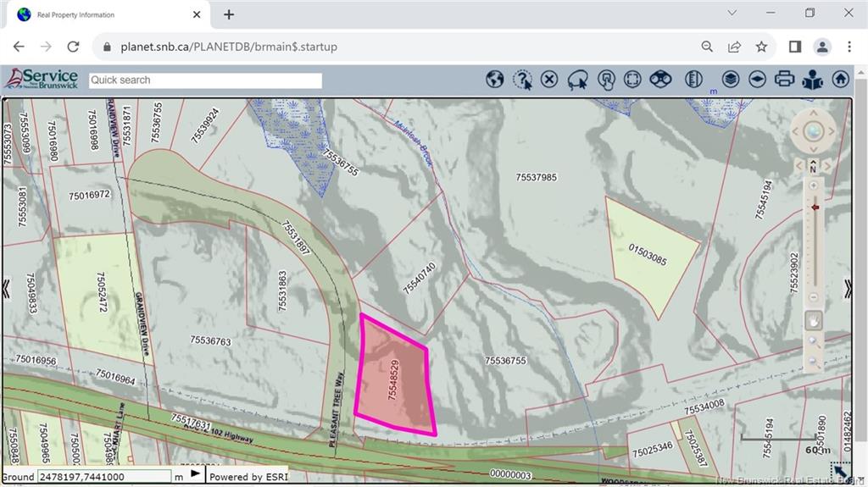Click the overview map arrow icon bottom-right
868x487 pixels.
point(841,472)
